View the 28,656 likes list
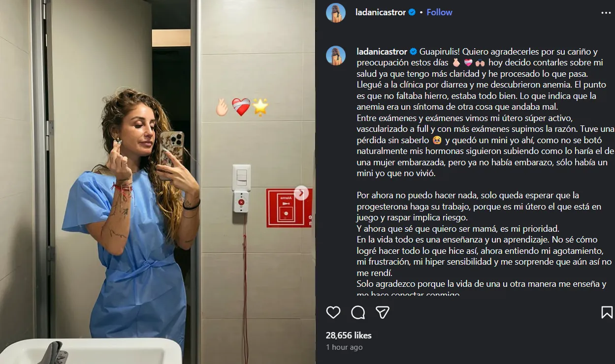 tap(349, 335)
